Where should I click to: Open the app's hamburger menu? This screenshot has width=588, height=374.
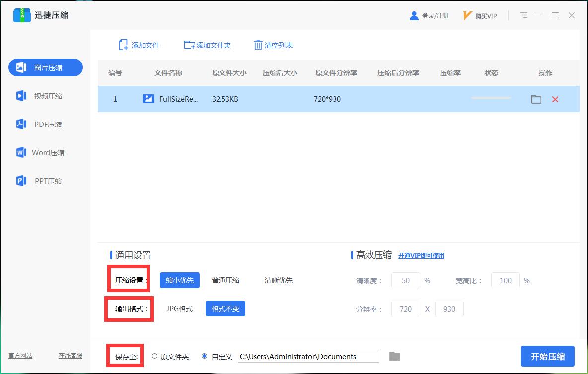pyautogui.click(x=524, y=15)
